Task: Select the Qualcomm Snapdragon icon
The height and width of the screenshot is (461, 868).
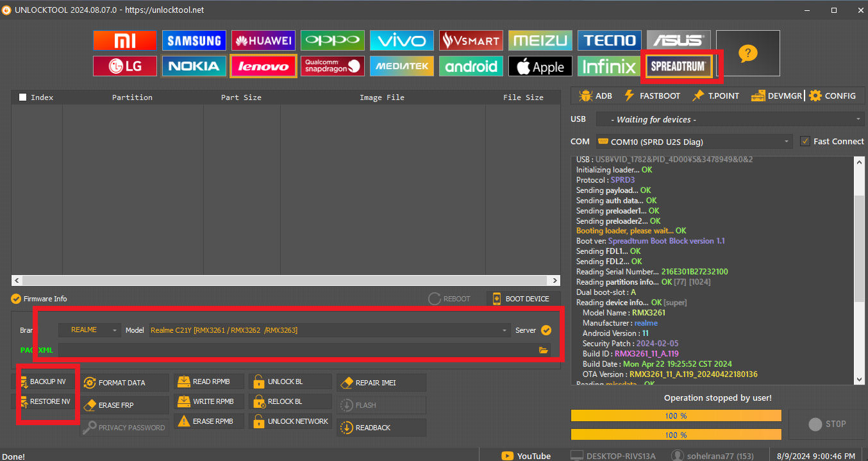Action: pos(332,66)
